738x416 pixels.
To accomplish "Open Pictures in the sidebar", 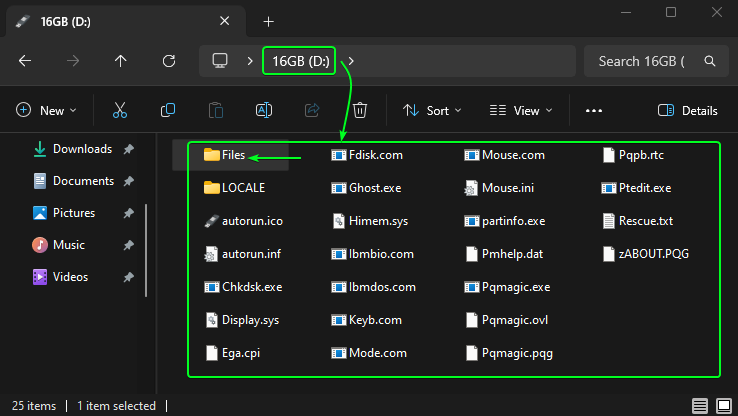I will coord(74,213).
